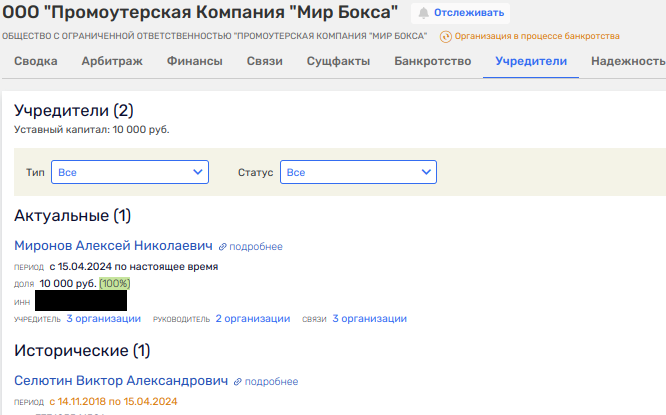Screen dimensions: 666x415
Task: Open the Надежность tab
Action: tap(628, 61)
